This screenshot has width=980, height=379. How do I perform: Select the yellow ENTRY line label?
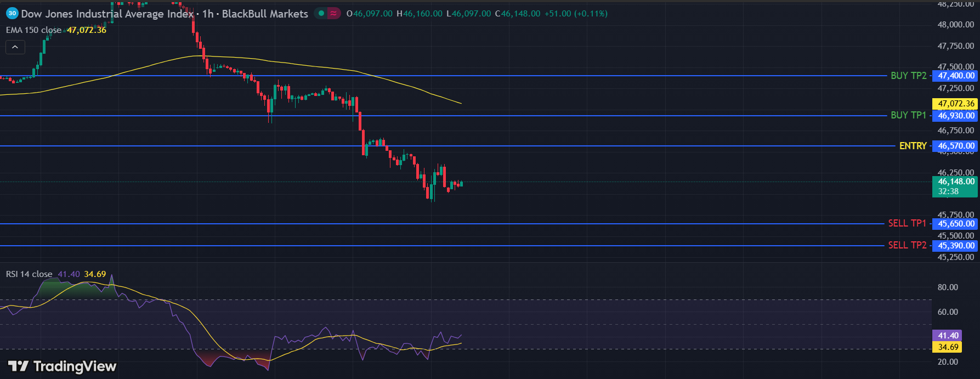click(913, 146)
